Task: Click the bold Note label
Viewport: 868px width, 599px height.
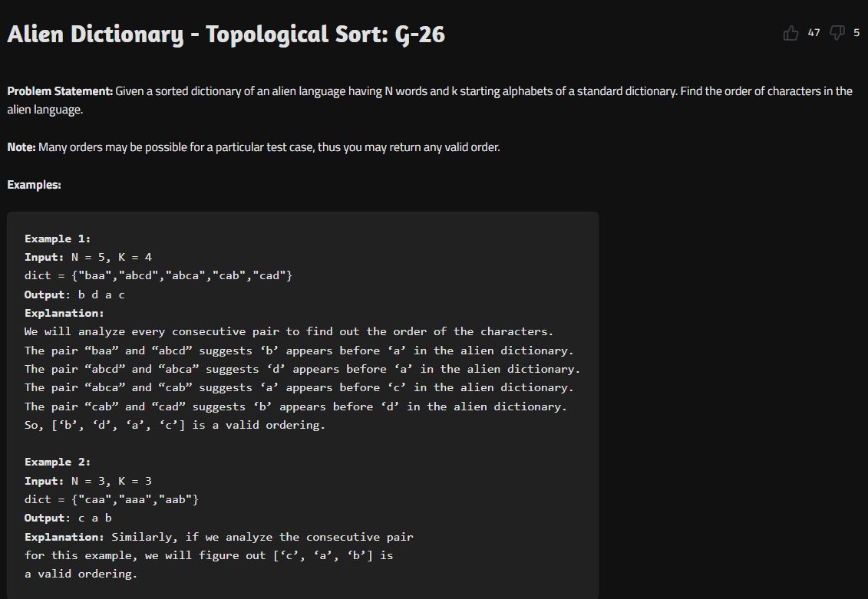Action: tap(21, 147)
